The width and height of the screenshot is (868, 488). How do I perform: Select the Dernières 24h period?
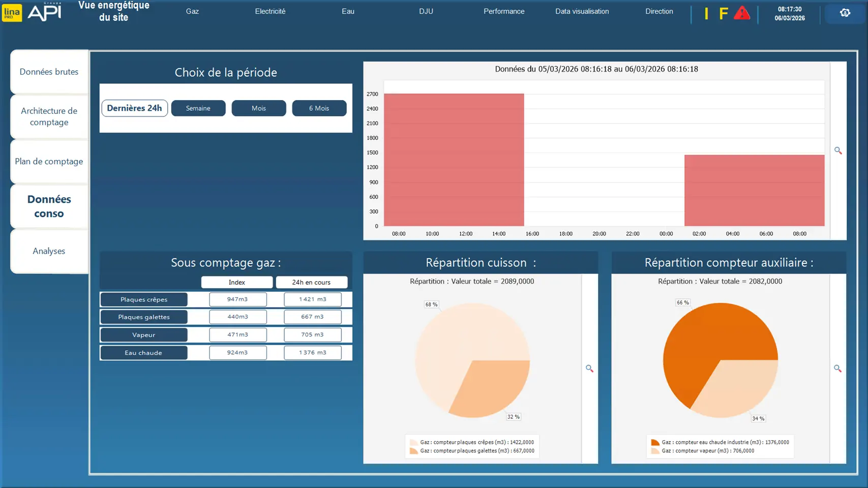(x=134, y=108)
